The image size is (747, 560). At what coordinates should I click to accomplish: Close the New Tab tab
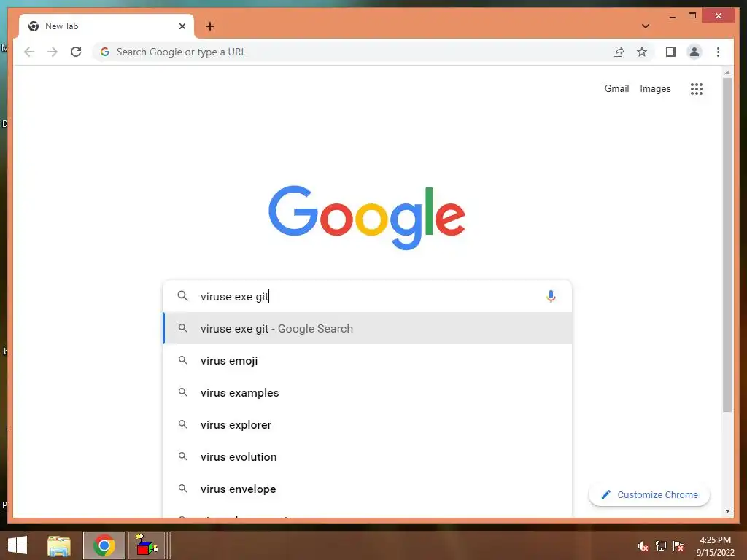182,26
